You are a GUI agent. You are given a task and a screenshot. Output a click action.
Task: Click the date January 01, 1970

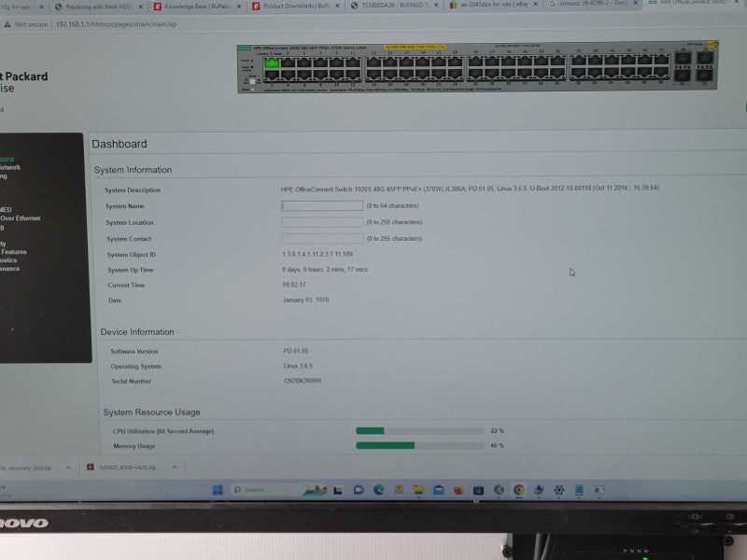(306, 300)
